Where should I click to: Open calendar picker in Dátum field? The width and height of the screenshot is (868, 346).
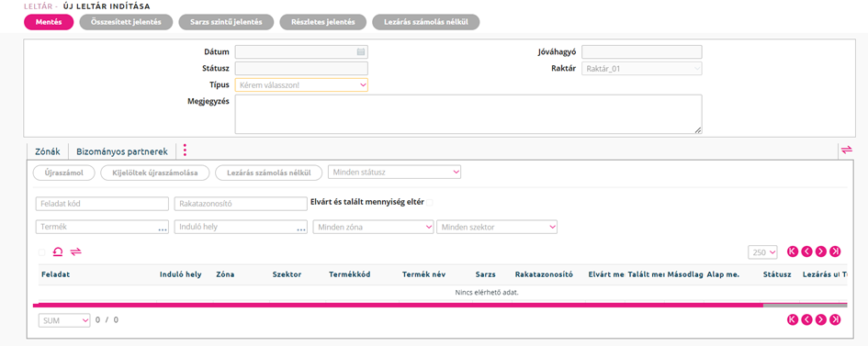click(361, 52)
